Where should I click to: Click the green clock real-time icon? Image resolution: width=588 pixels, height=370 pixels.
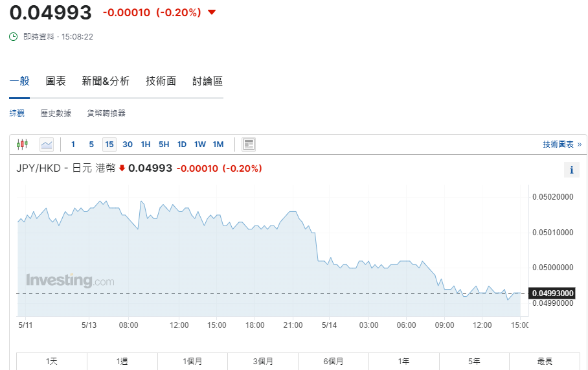[x=14, y=37]
